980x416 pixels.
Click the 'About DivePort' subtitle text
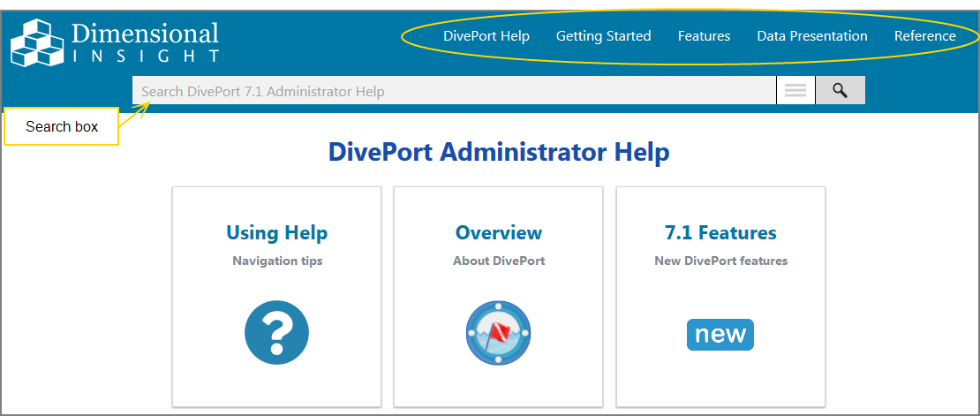[499, 261]
